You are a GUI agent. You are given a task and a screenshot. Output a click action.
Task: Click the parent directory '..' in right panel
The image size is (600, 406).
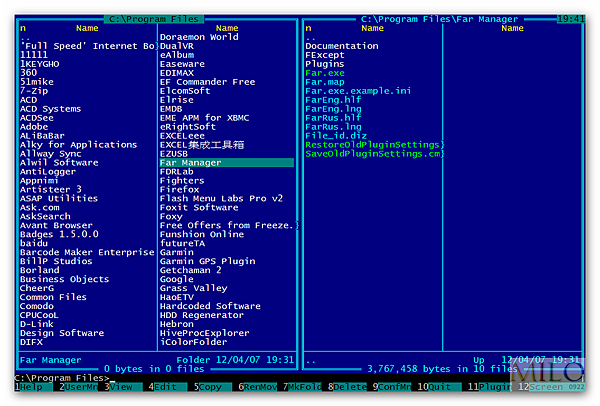[310, 38]
